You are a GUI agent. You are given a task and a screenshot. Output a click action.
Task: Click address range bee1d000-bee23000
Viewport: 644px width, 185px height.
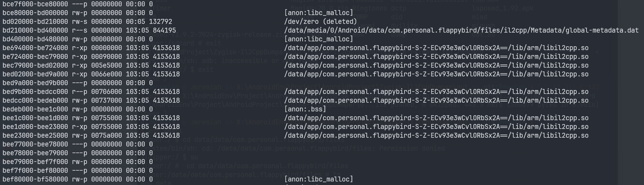tap(35, 127)
